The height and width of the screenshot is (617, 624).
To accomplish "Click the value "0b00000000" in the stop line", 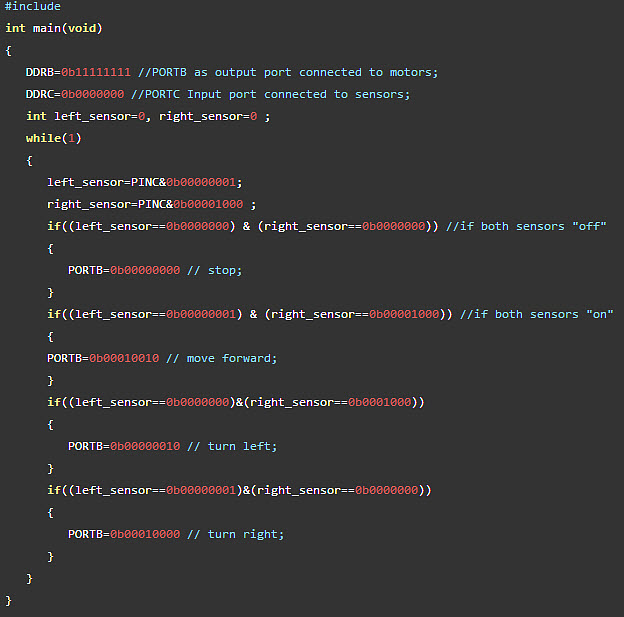I will coord(145,270).
